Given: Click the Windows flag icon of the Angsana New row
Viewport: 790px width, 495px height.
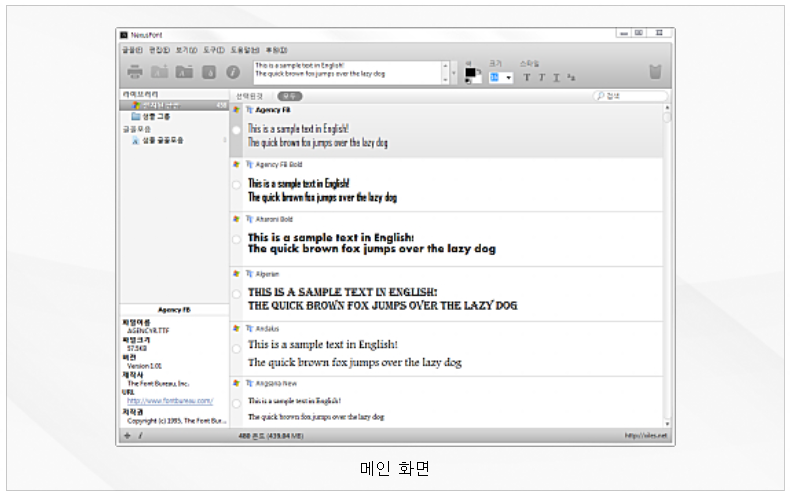Looking at the screenshot, I should (236, 383).
